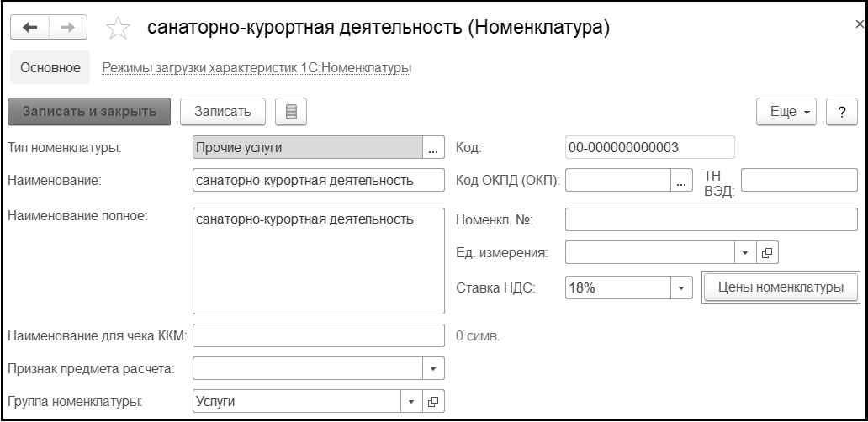Viewport: 868px width, 422px height.
Task: Open Группа номенклатуры record with the open icon
Action: coord(434,401)
